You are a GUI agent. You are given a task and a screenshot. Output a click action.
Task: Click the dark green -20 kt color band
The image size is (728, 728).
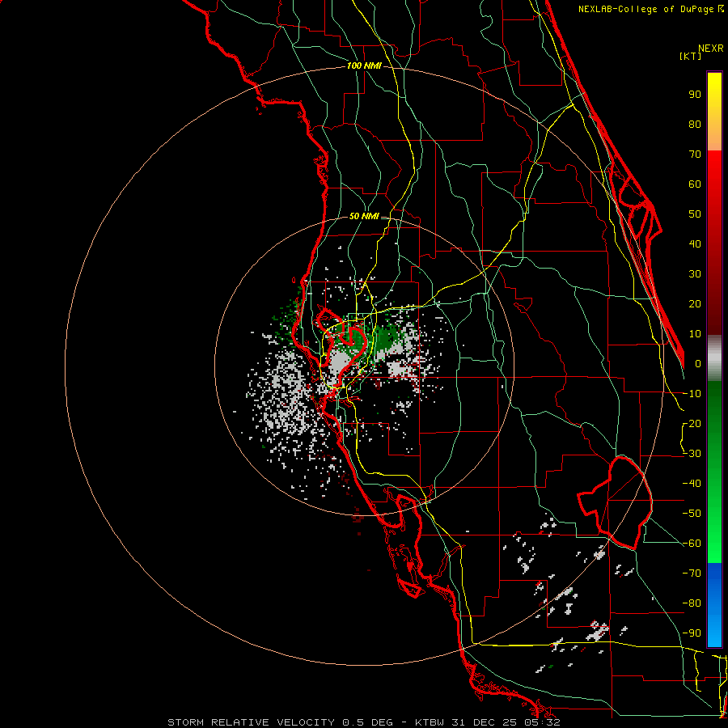tap(714, 423)
